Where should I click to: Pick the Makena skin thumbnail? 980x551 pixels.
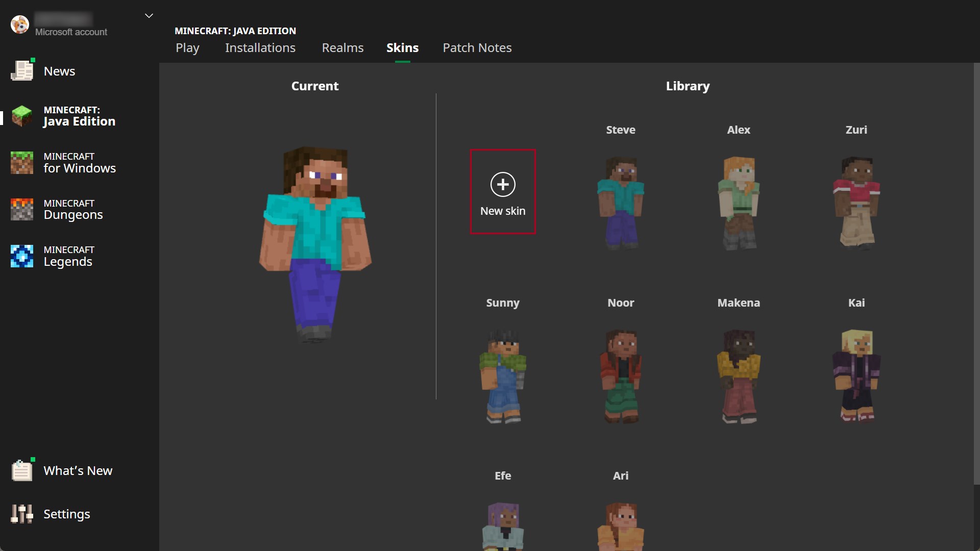coord(739,377)
